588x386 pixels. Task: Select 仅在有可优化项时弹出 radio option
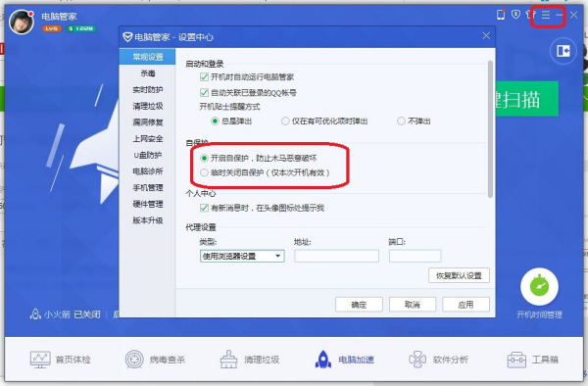pos(285,121)
